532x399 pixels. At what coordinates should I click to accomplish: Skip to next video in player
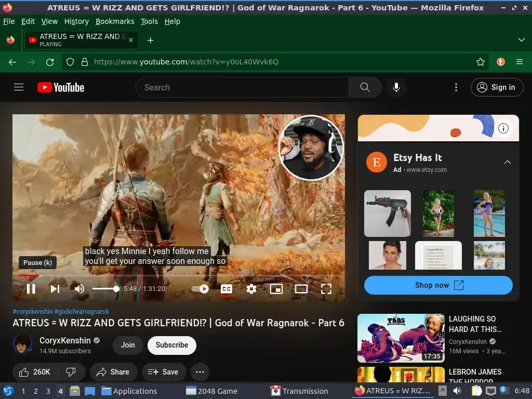pyautogui.click(x=55, y=289)
